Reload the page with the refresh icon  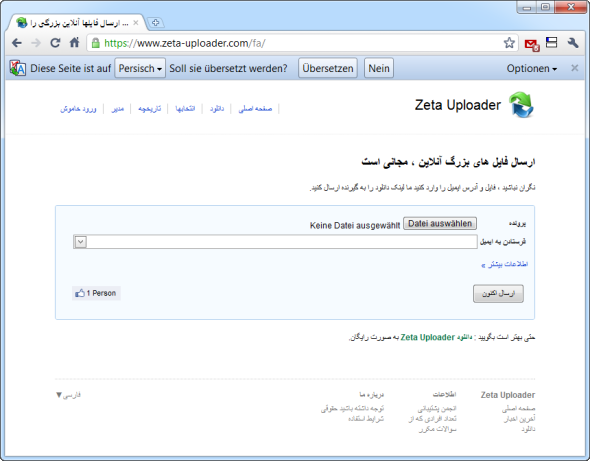[x=55, y=43]
